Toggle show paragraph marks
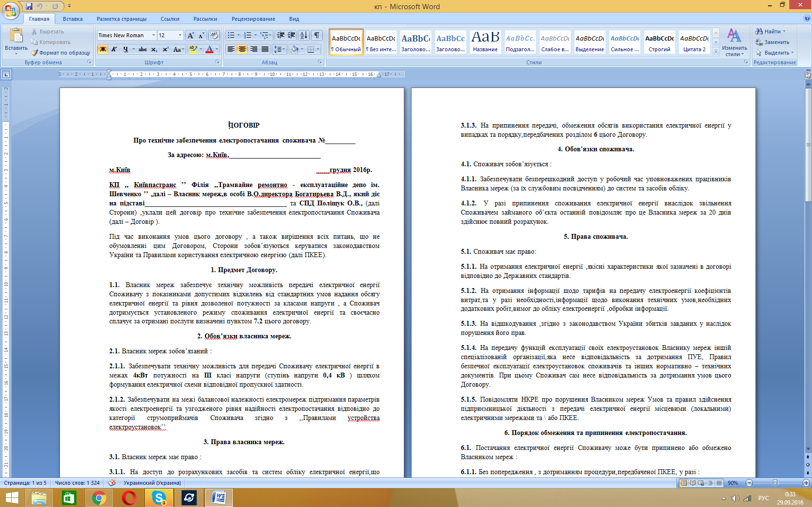 [317, 35]
